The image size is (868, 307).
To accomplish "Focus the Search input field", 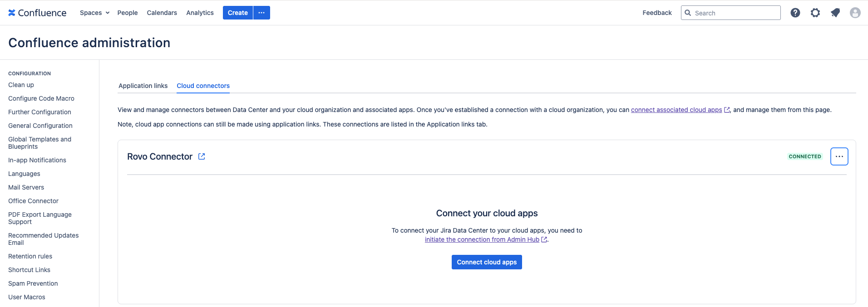I will [x=731, y=13].
